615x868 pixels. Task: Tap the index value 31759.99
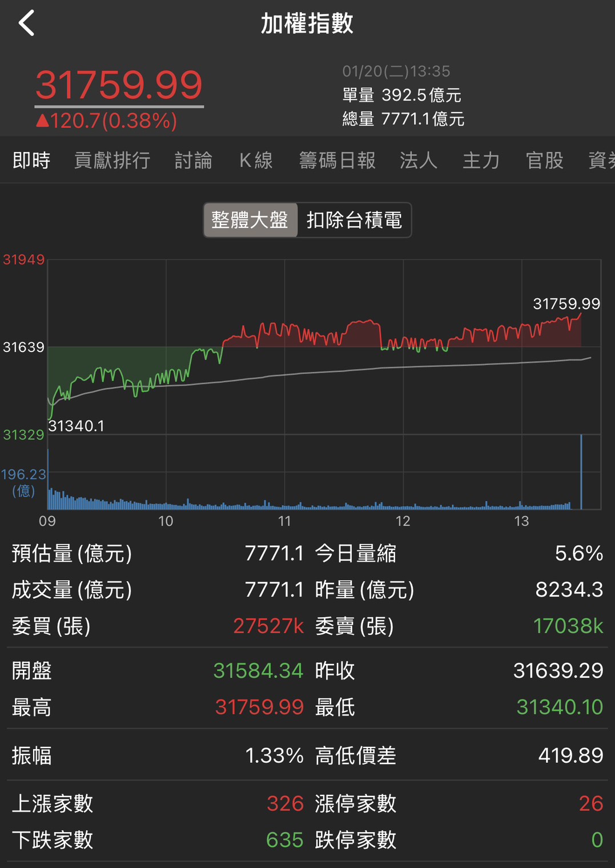(x=119, y=85)
